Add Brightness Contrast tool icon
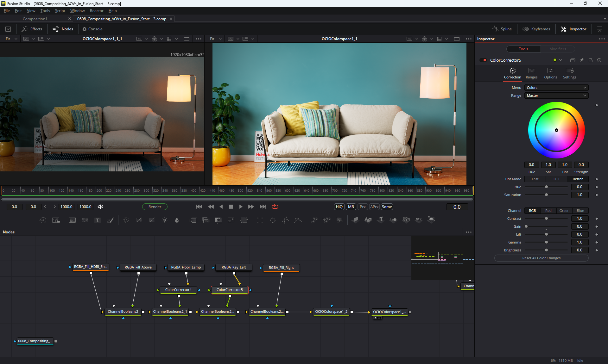Image resolution: width=608 pixels, height=364 pixels. (x=165, y=220)
